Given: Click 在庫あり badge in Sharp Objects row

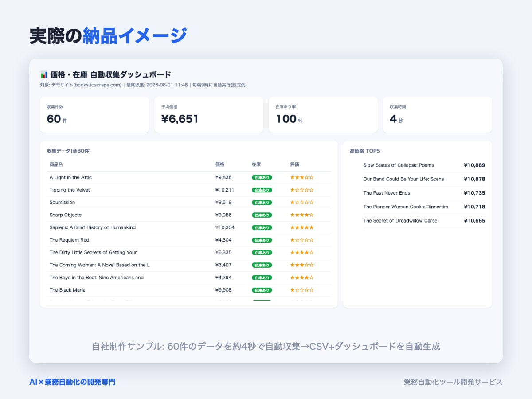Looking at the screenshot, I should [x=262, y=215].
